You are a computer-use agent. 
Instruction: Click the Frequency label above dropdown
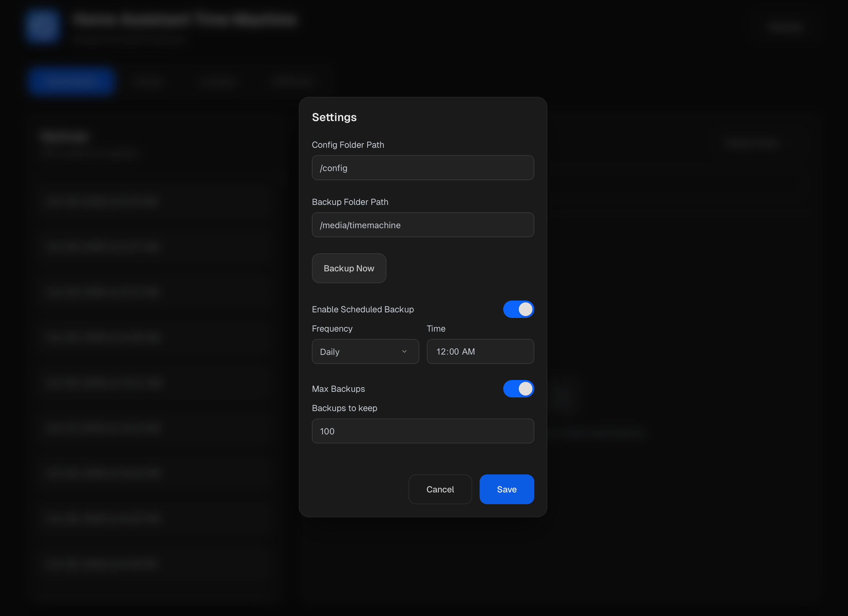(332, 328)
